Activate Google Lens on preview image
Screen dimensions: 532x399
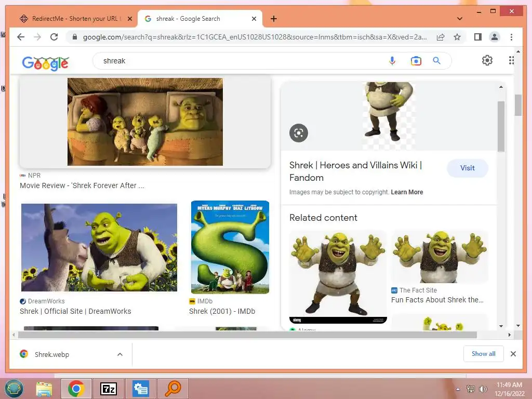299,133
